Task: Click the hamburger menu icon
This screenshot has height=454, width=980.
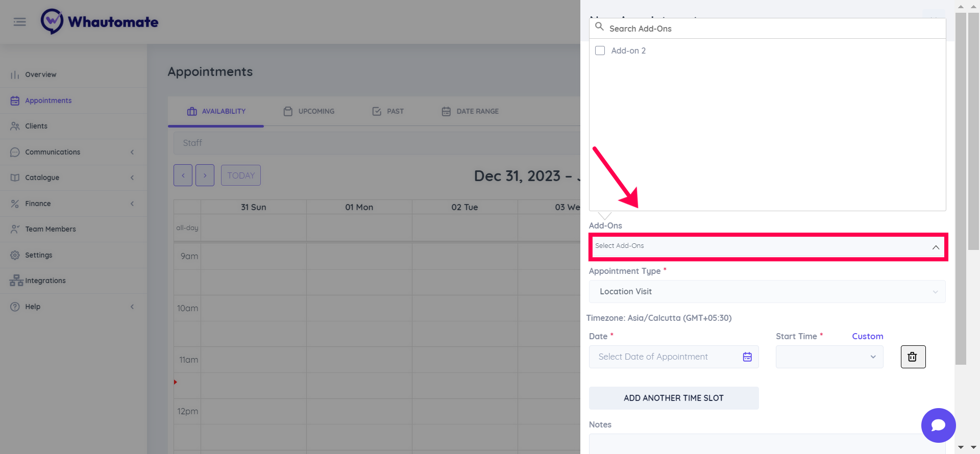Action: coord(19,22)
